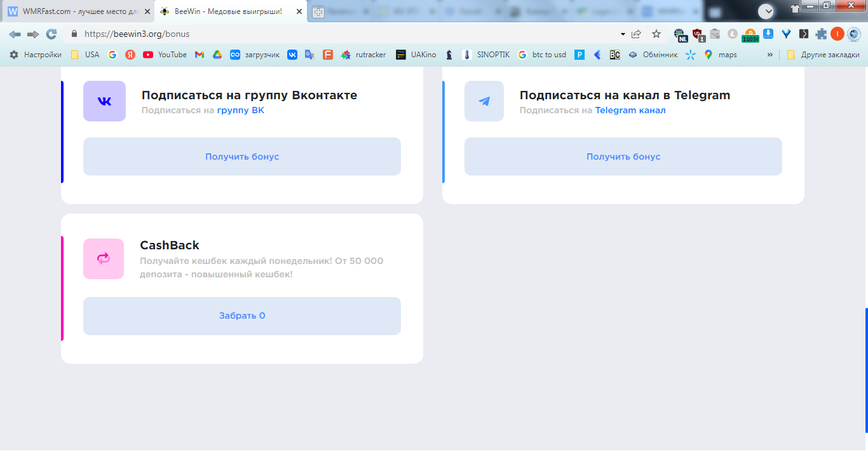Click the CashBack card title

pyautogui.click(x=170, y=245)
